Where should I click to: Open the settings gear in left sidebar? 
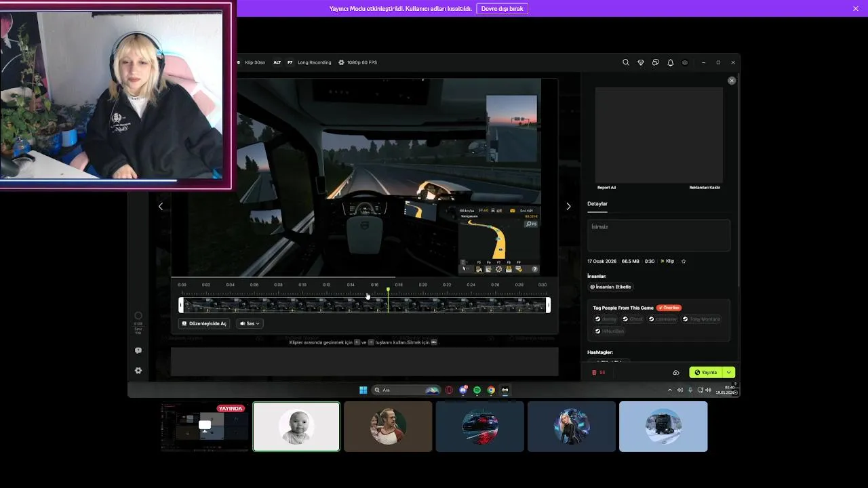point(138,371)
